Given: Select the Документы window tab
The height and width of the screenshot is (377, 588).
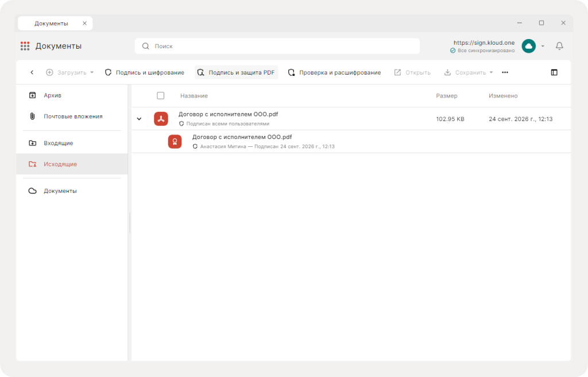Looking at the screenshot, I should click(x=55, y=23).
